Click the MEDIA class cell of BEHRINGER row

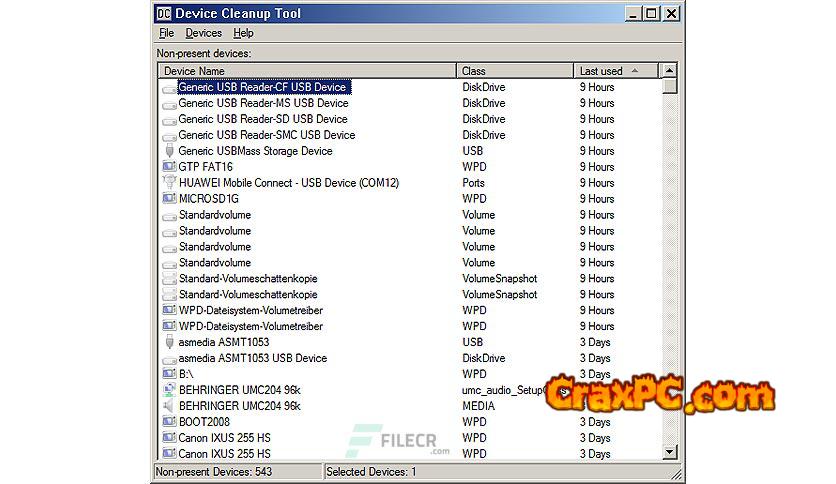[478, 406]
